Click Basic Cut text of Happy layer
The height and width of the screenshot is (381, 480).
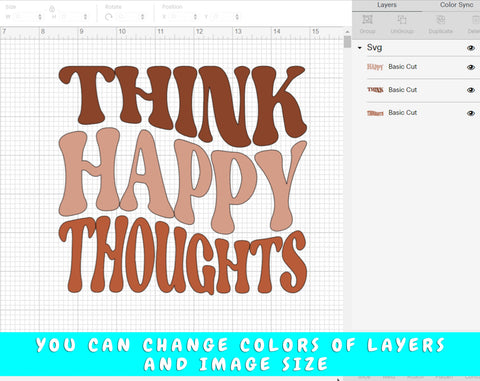[403, 67]
